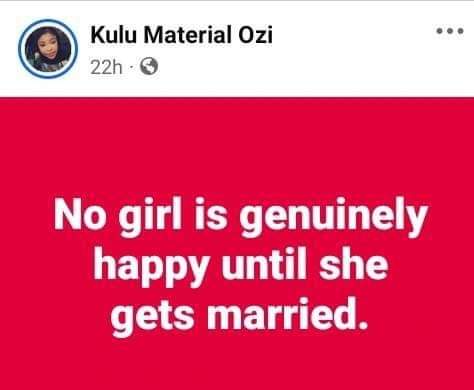Click the word "Ozi" in author name
This screenshot has height=390, width=474.
pyautogui.click(x=255, y=35)
